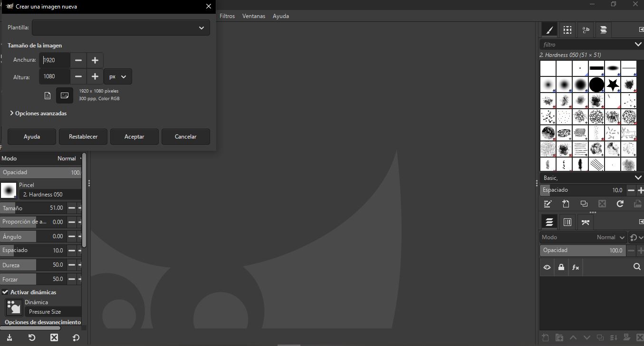Open the Ventanas menu
The height and width of the screenshot is (346, 644).
[x=254, y=16]
